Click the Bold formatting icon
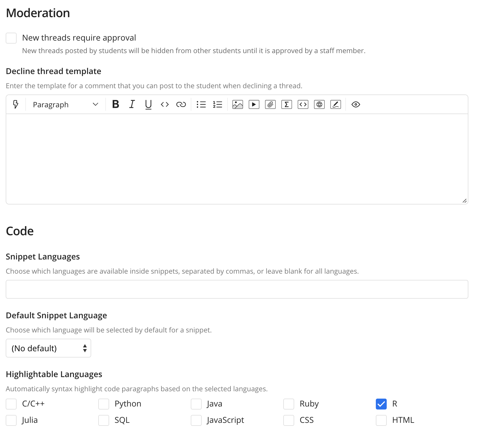This screenshot has height=434, width=504. 116,105
